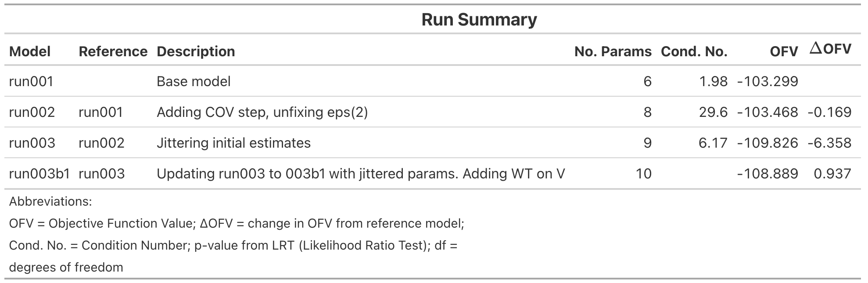Select the run001 model cell
This screenshot has width=868, height=283.
[31, 81]
